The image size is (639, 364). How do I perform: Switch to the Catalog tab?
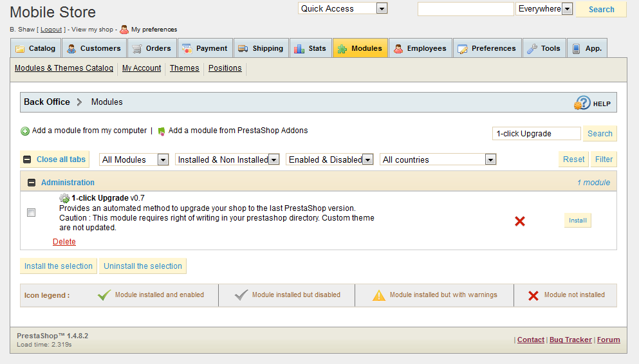[36, 48]
